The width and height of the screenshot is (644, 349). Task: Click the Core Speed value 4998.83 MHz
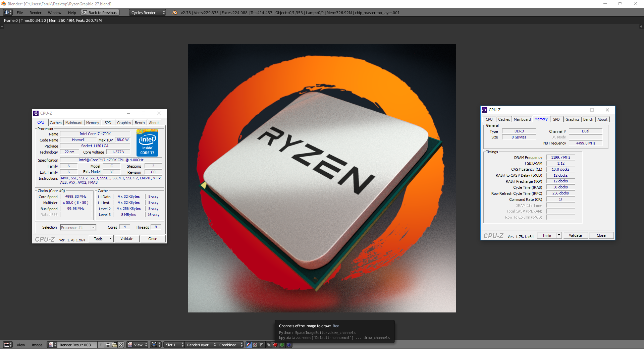(76, 196)
